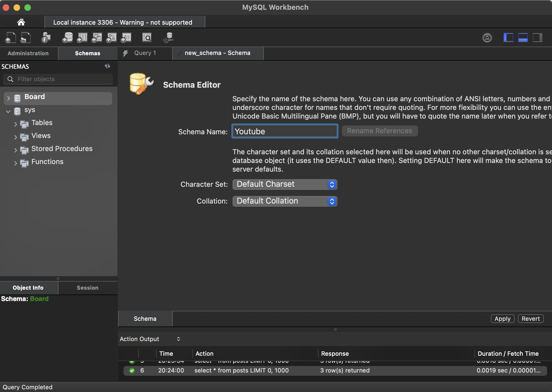Click into the Schema Name field
Viewport: 552px width, 392px height.
coord(285,131)
